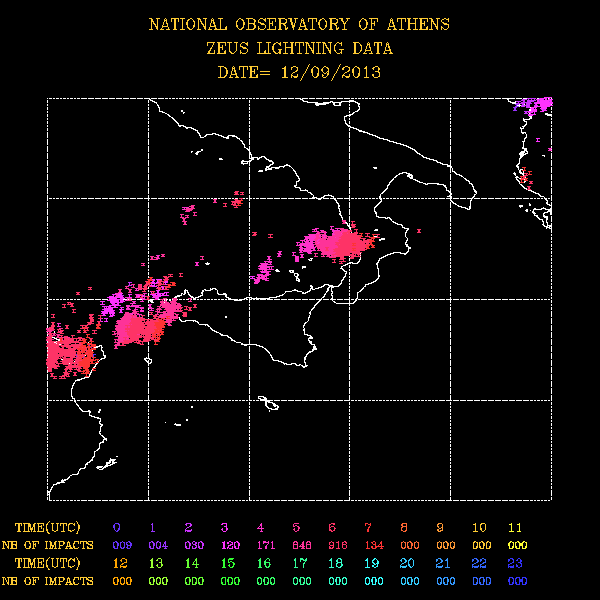Click the impact count '120' for hour 3

[230, 545]
